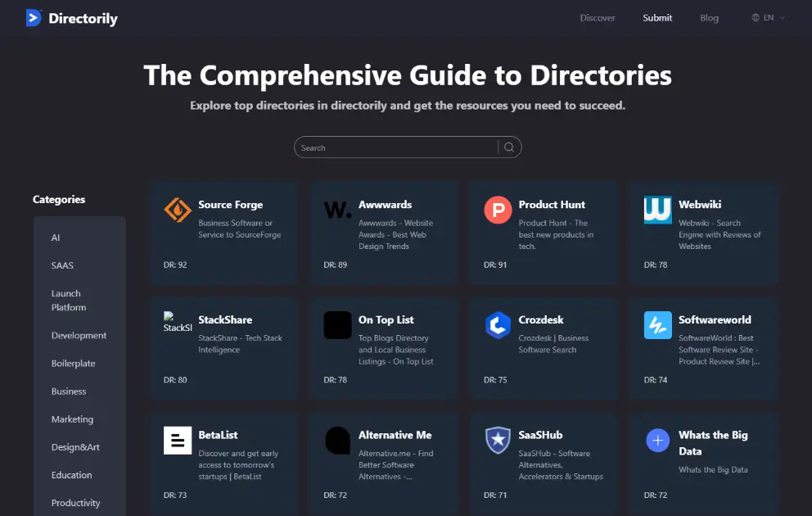Viewport: 812px width, 516px height.
Task: Click the Whats the Big Data plus icon
Action: tap(658, 440)
